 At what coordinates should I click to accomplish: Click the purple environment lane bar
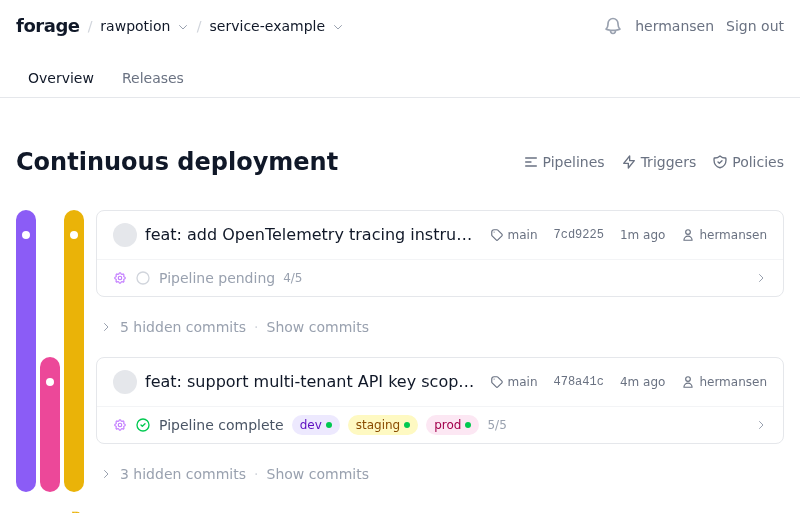(x=26, y=350)
